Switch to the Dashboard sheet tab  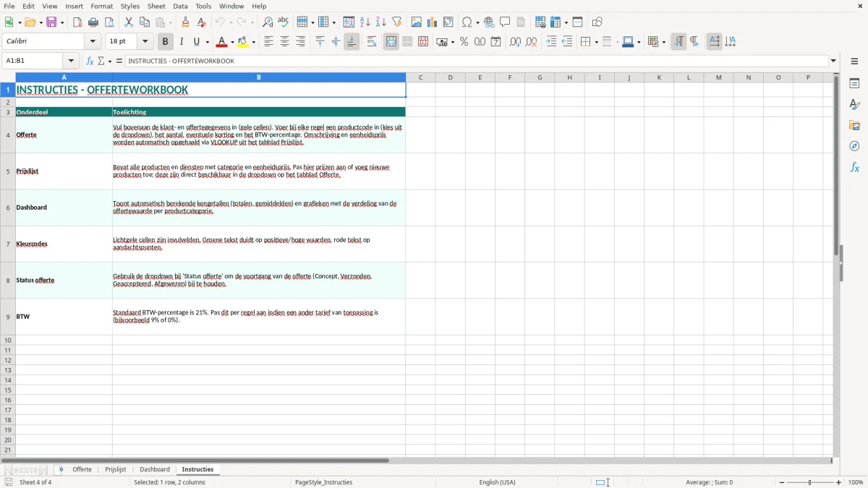[155, 470]
